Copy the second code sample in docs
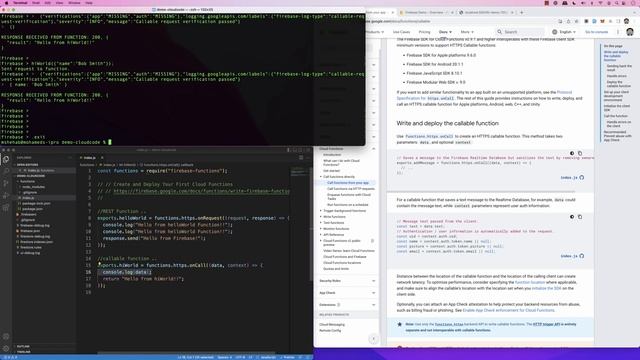The width and height of the screenshot is (640, 360). 580,217
